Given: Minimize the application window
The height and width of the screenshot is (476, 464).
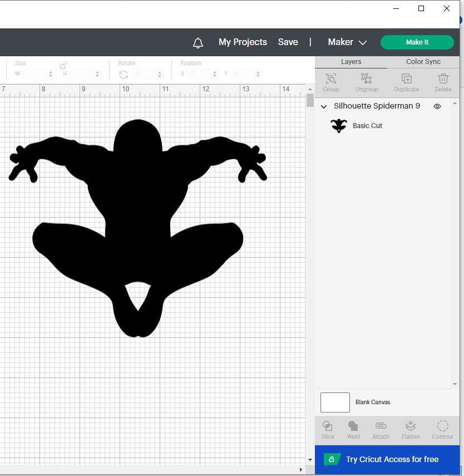Looking at the screenshot, I should click(x=396, y=8).
